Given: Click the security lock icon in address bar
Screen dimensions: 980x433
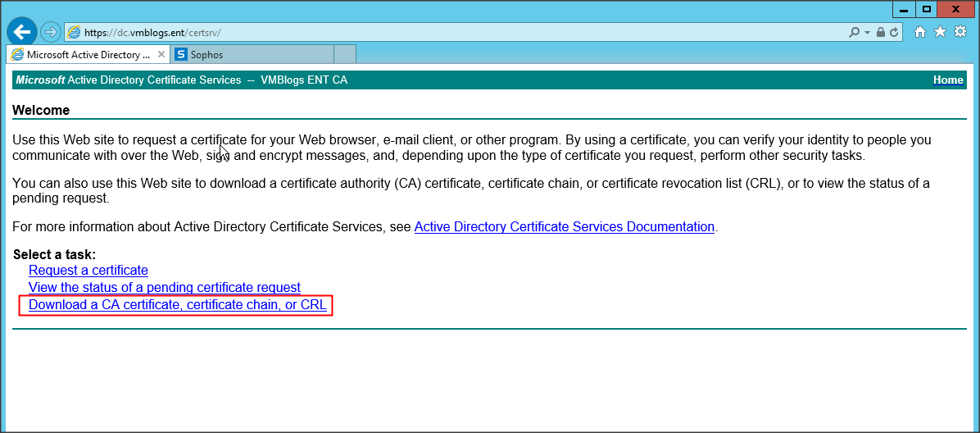Looking at the screenshot, I should pos(880,32).
